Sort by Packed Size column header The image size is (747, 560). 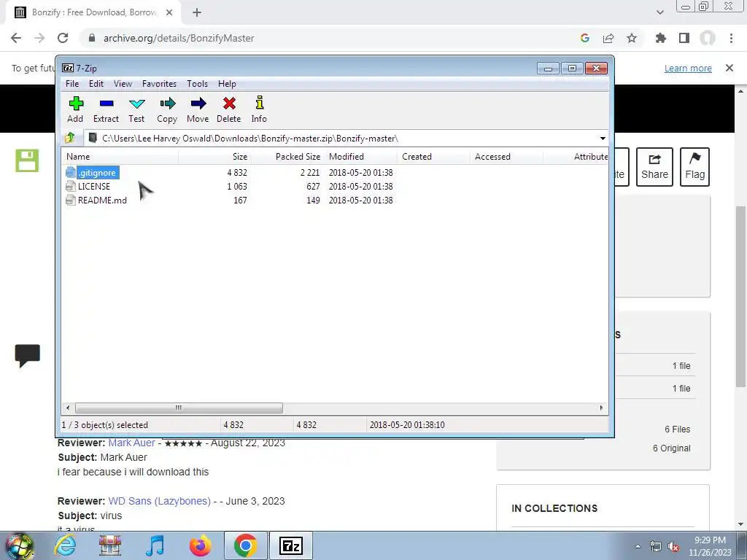click(288, 157)
